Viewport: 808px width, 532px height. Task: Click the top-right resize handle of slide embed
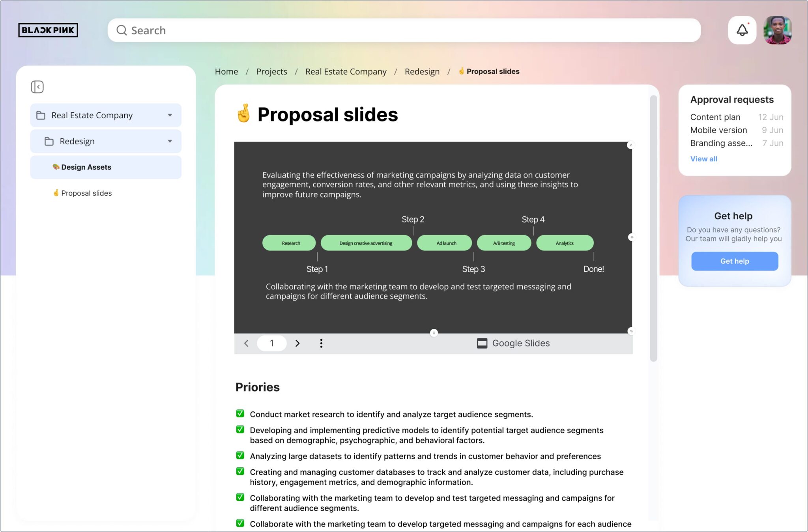[630, 145]
